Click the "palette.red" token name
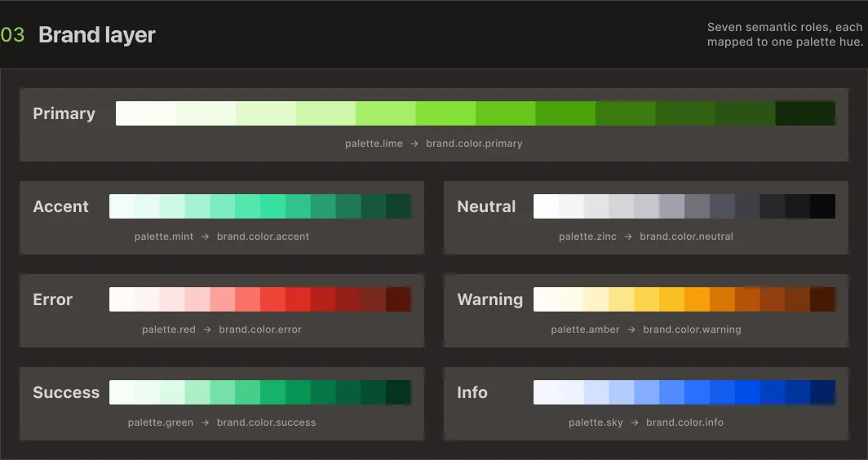The height and width of the screenshot is (460, 868). coord(168,330)
